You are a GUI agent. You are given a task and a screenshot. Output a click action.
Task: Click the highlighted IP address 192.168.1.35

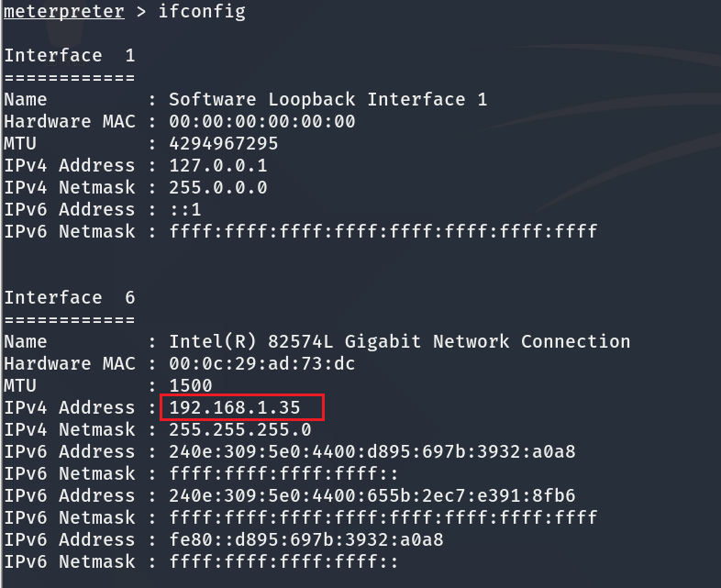(241, 406)
